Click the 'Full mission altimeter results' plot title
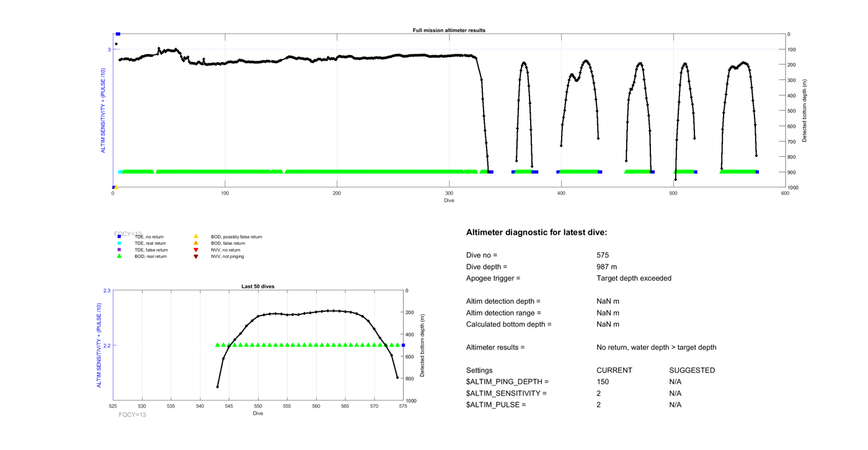The width and height of the screenshot is (868, 450). [449, 30]
